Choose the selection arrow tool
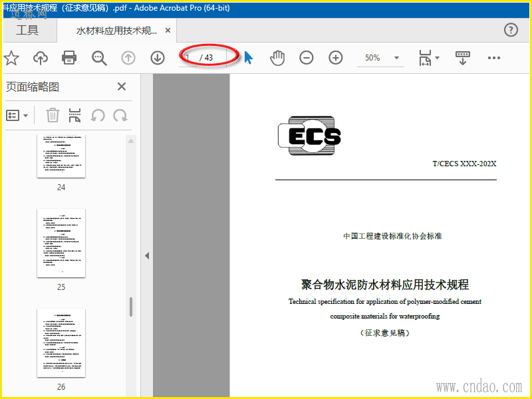Screen dimensions: 532x399 coord(248,58)
